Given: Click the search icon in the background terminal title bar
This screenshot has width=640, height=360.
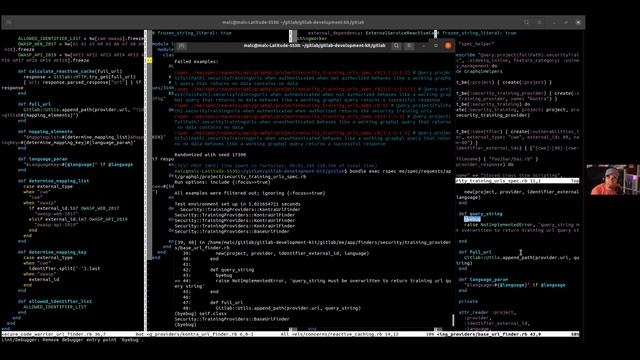Looking at the screenshot, I should point(527,22).
